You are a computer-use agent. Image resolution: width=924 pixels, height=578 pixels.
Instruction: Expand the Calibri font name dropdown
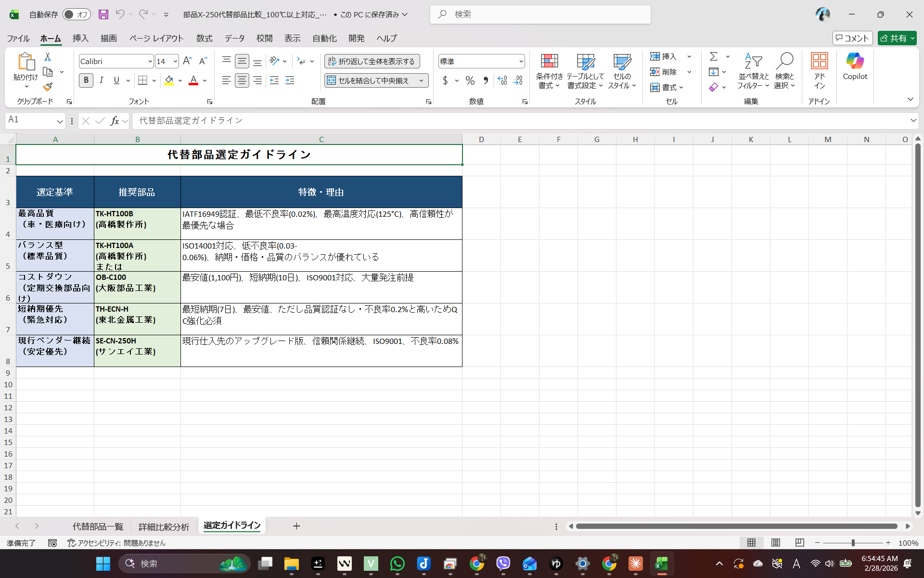pos(150,61)
